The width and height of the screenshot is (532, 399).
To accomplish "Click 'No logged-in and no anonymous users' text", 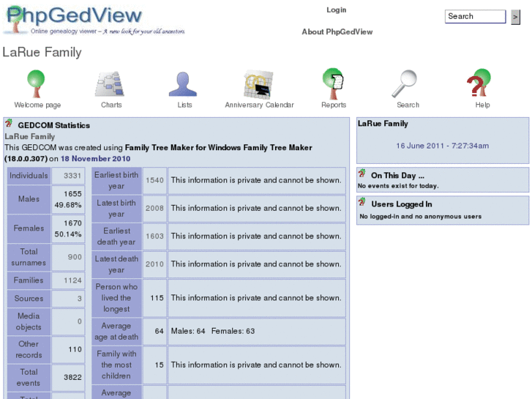I will (x=420, y=216).
